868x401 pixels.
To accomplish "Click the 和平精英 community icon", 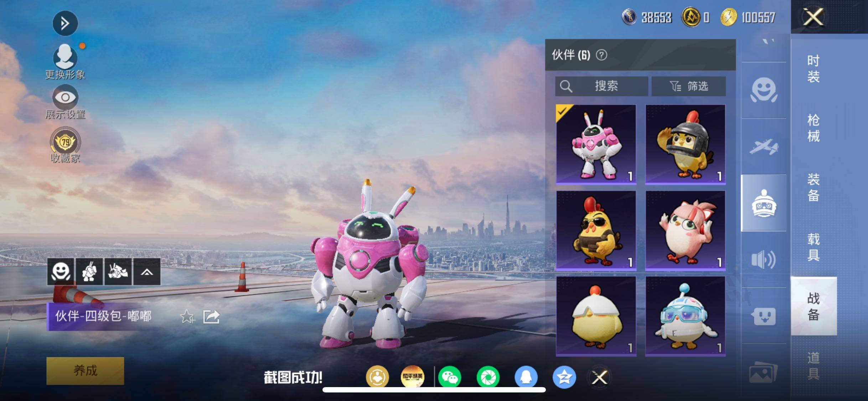I will click(x=412, y=377).
